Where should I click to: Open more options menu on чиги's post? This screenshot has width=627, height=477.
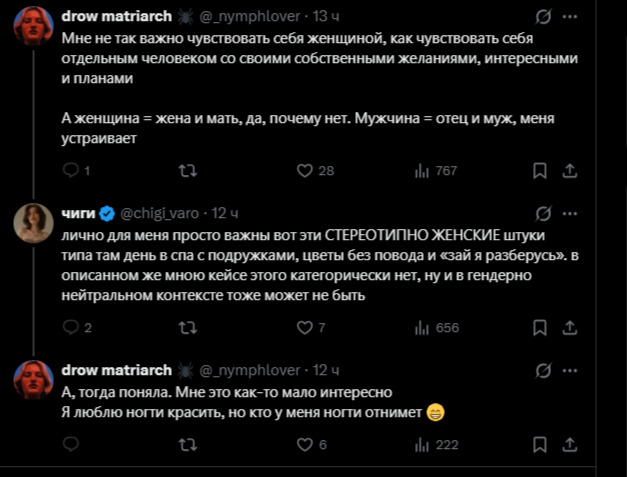pos(571,213)
